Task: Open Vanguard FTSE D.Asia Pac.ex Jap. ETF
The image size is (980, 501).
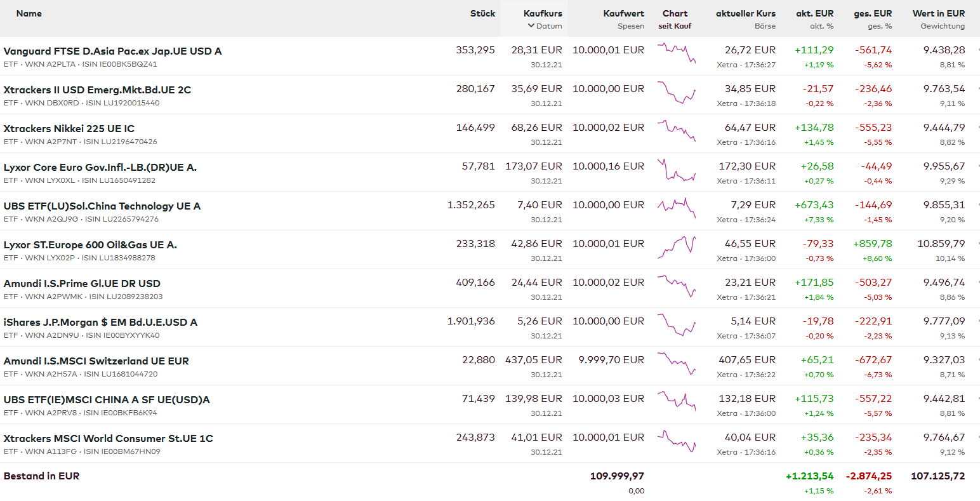Action: click(112, 51)
